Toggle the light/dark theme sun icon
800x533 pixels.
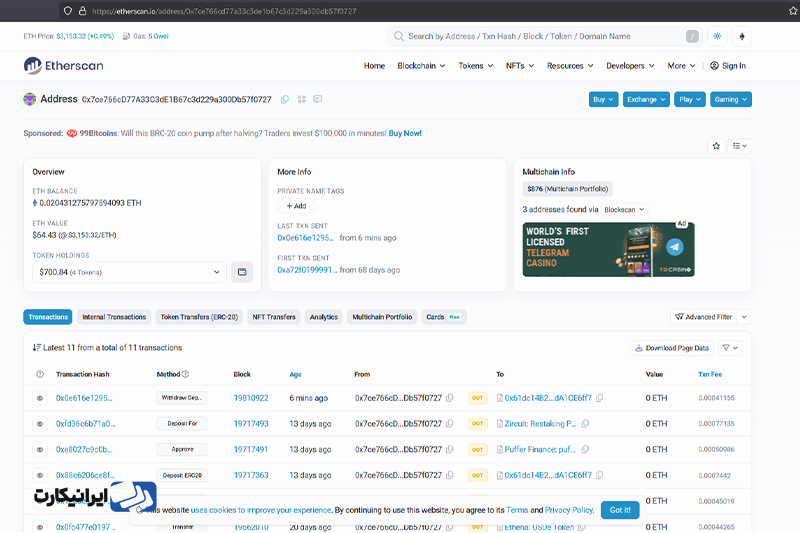tap(717, 36)
